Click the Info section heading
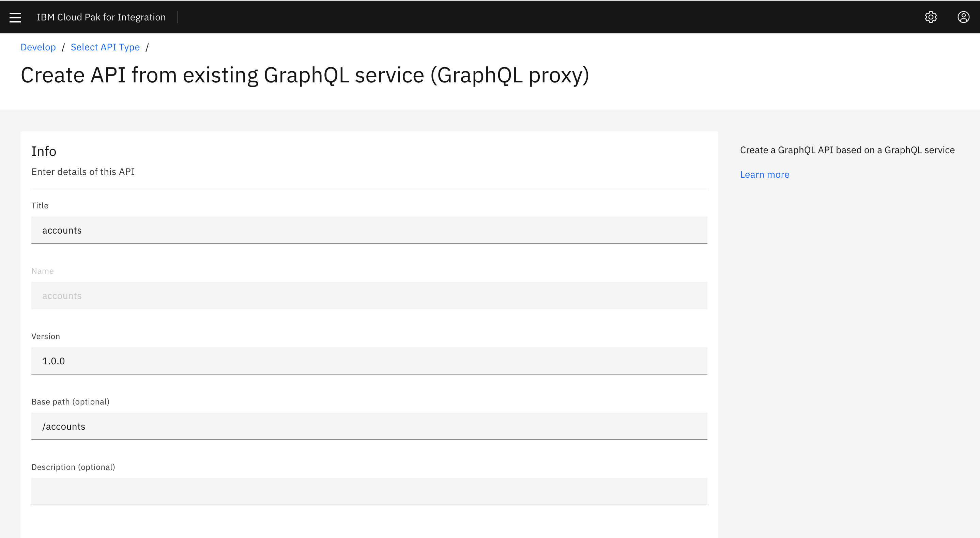This screenshot has width=980, height=538. [44, 151]
